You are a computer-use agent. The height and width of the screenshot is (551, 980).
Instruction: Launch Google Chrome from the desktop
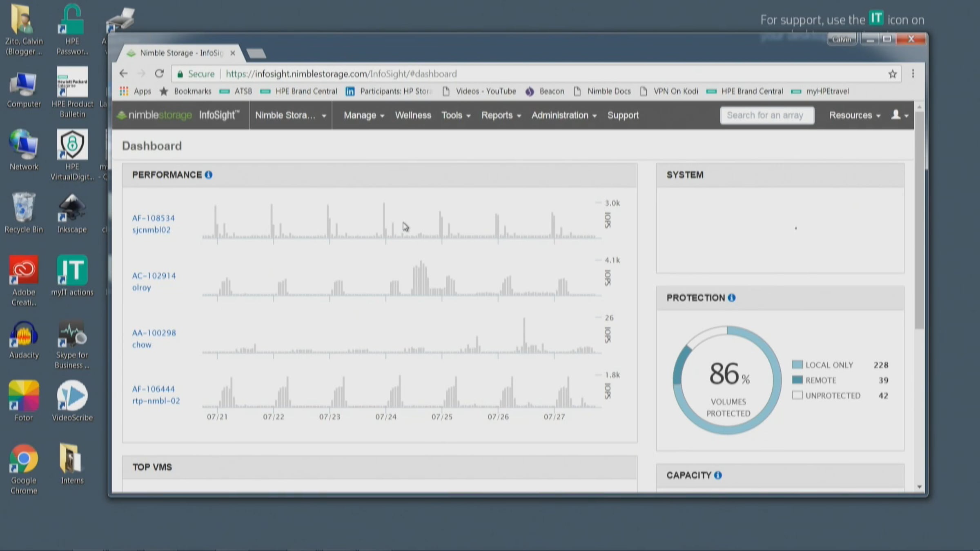[x=24, y=469]
